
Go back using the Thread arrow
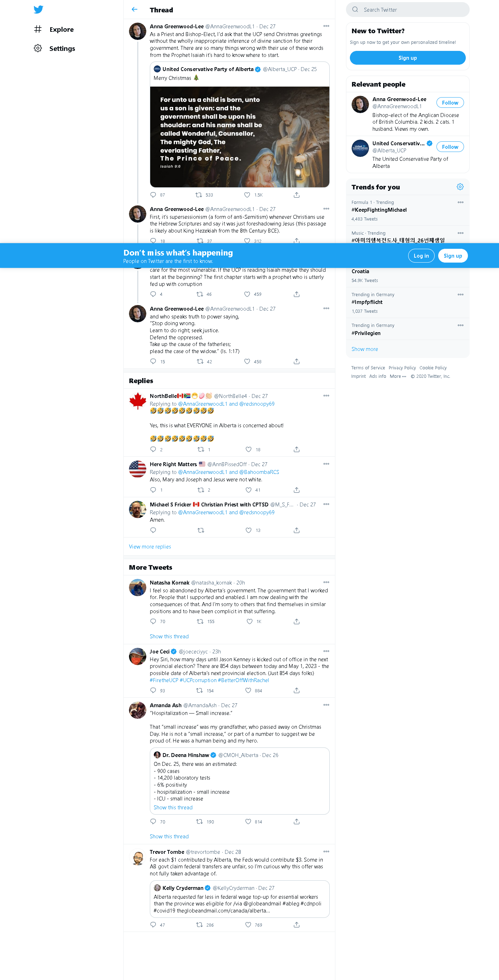(x=135, y=10)
